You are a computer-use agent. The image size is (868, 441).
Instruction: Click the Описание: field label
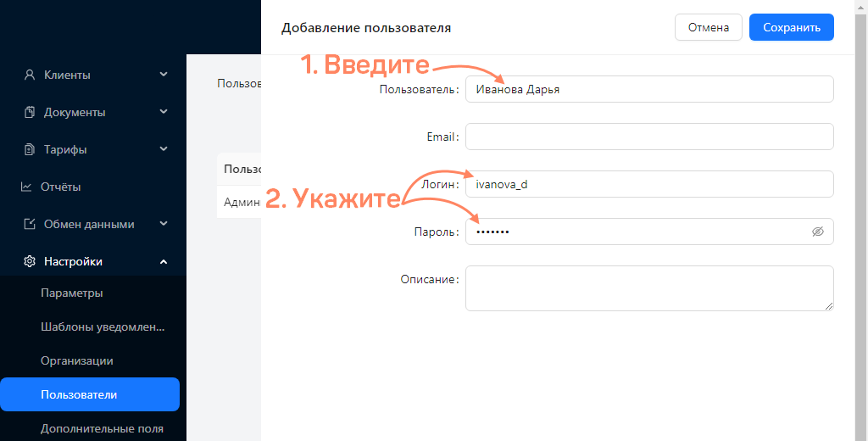pyautogui.click(x=430, y=280)
